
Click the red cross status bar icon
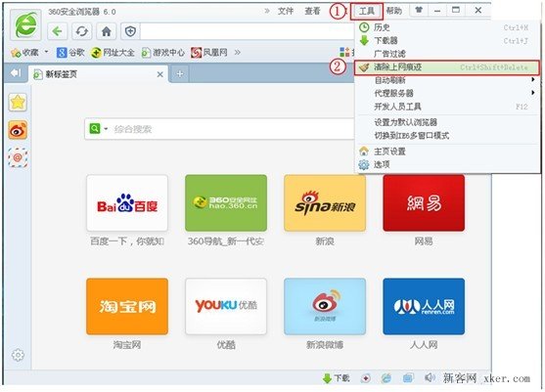(x=365, y=378)
